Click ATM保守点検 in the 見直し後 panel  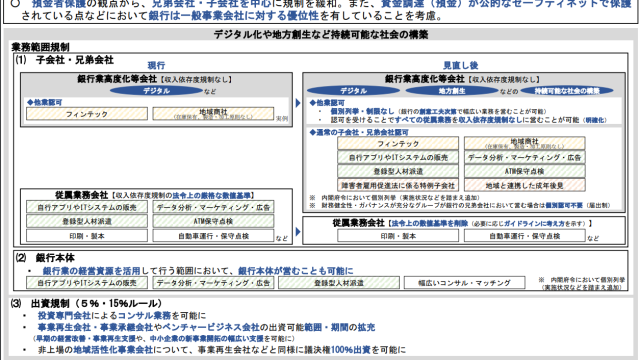click(524, 171)
